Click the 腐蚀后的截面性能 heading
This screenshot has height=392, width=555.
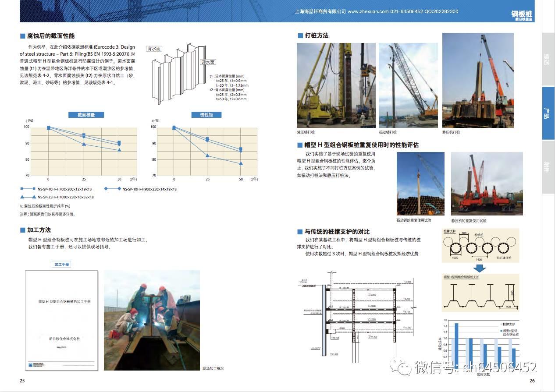(x=51, y=36)
